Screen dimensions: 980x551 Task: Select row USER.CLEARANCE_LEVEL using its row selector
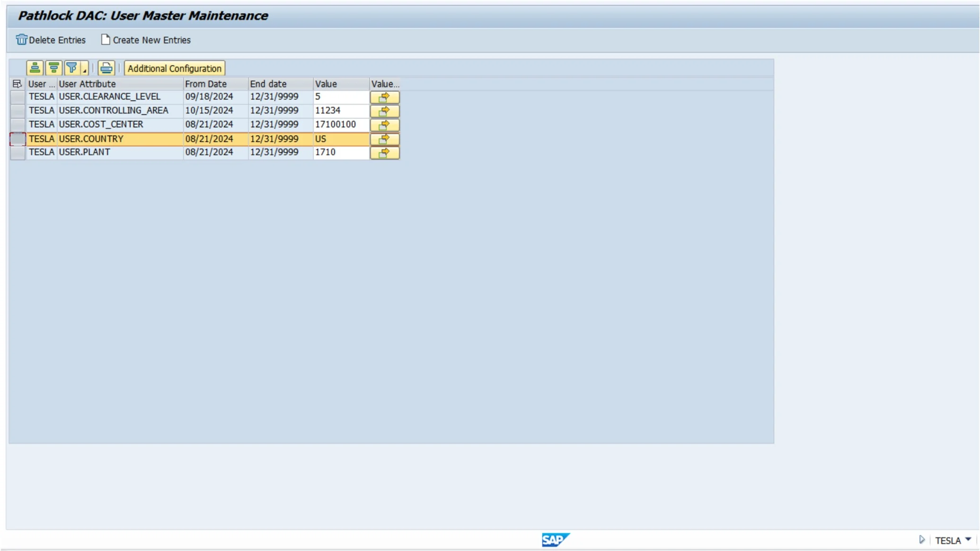tap(18, 97)
